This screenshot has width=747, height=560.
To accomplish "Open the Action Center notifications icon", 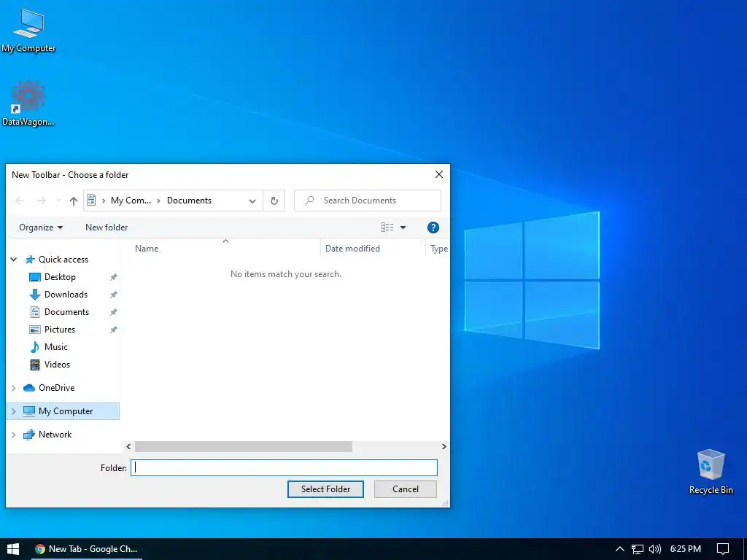I will [723, 549].
